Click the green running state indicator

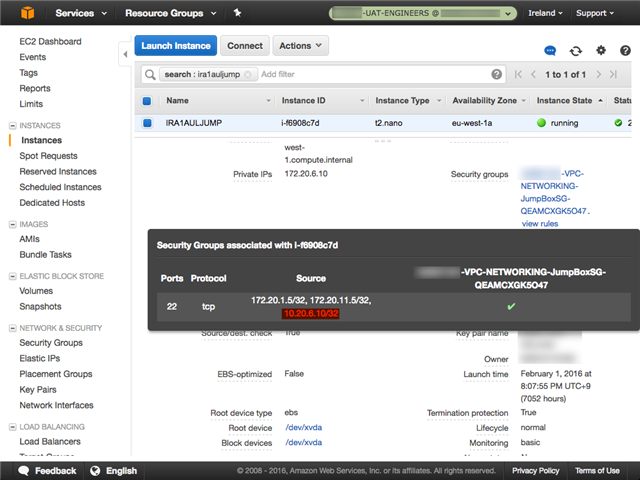[541, 123]
